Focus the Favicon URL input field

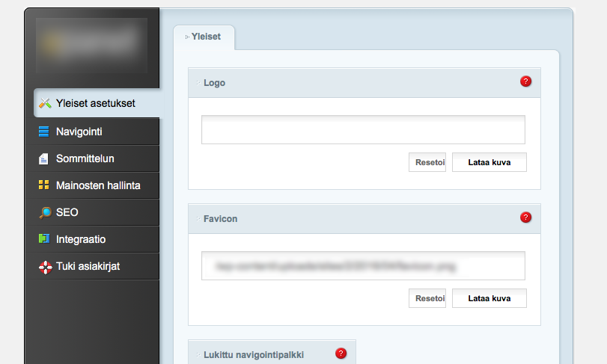pos(363,265)
